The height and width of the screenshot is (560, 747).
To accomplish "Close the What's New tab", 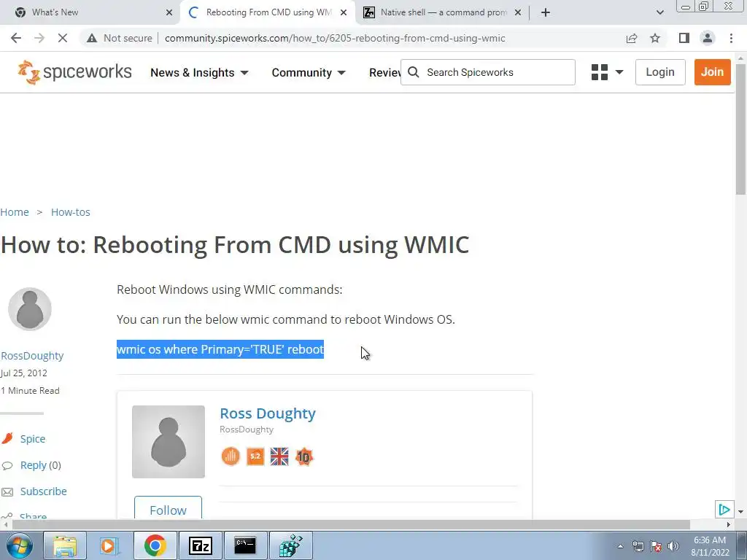I will tap(169, 13).
